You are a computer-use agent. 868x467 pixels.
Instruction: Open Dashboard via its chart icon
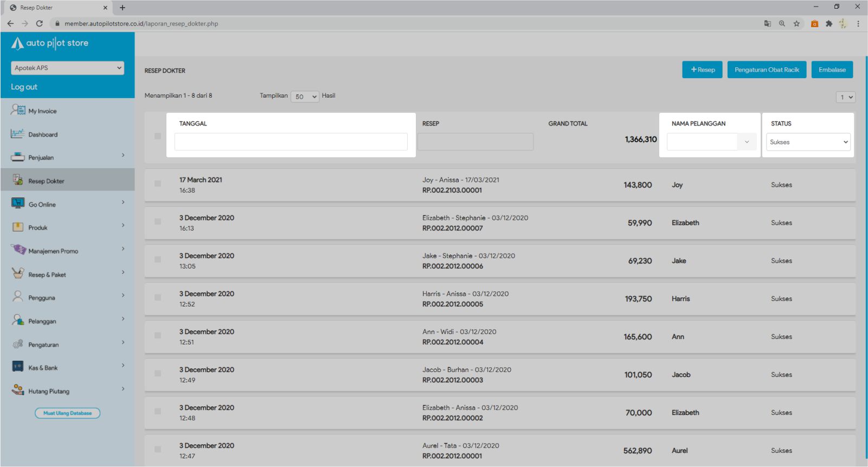(18, 134)
